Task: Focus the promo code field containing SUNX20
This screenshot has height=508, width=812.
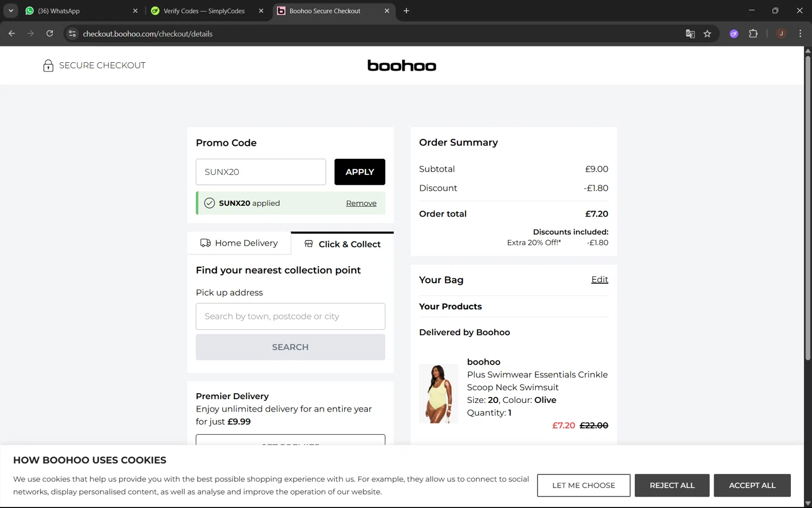Action: (261, 172)
